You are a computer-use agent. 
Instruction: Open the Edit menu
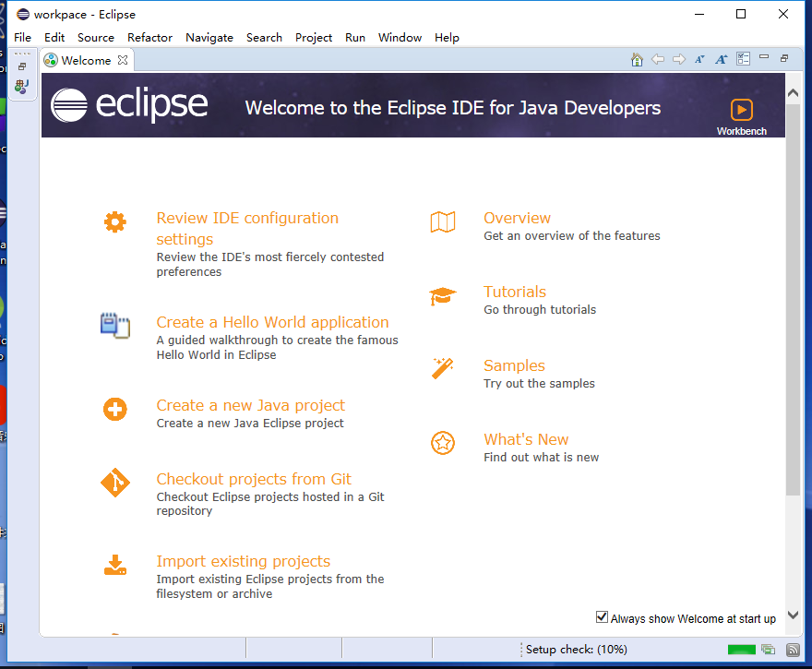tap(54, 37)
